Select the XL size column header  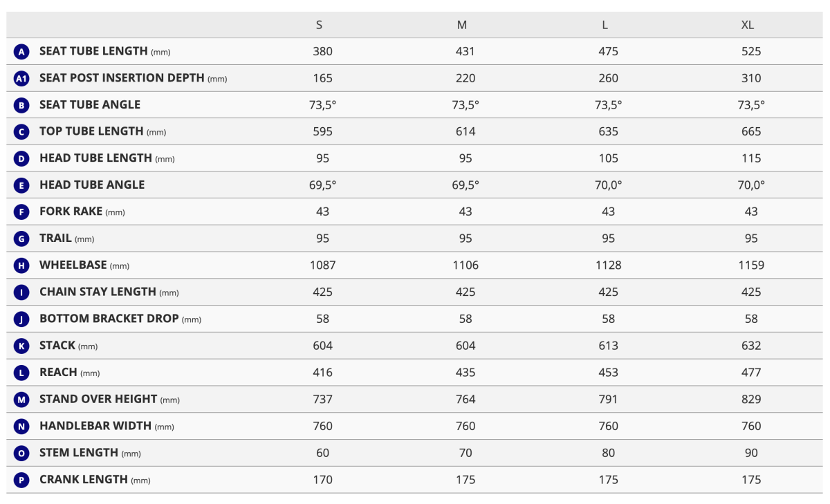click(x=748, y=25)
